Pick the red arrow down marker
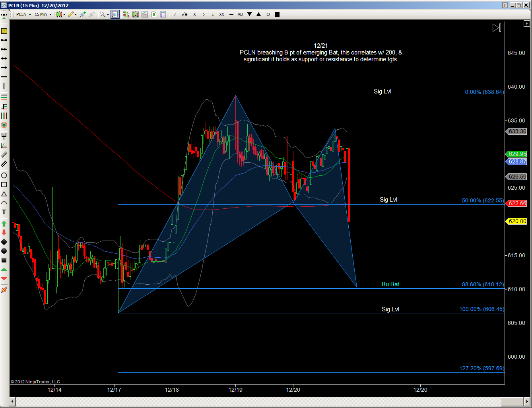 click(4, 232)
